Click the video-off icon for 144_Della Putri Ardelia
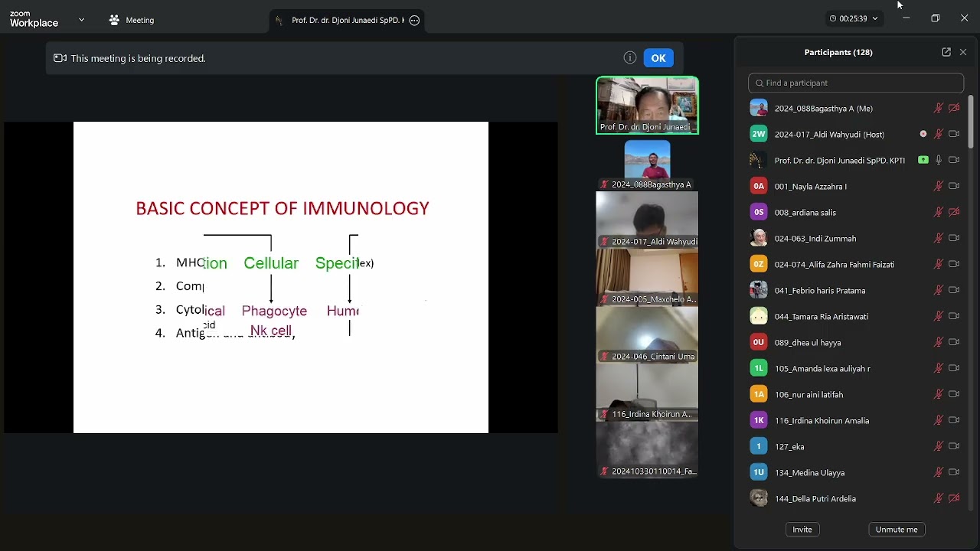The height and width of the screenshot is (551, 980). (954, 498)
